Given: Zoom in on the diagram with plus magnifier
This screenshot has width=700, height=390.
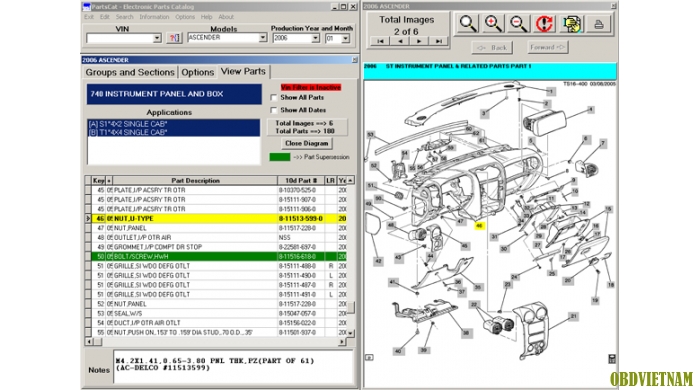Looking at the screenshot, I should [x=493, y=23].
